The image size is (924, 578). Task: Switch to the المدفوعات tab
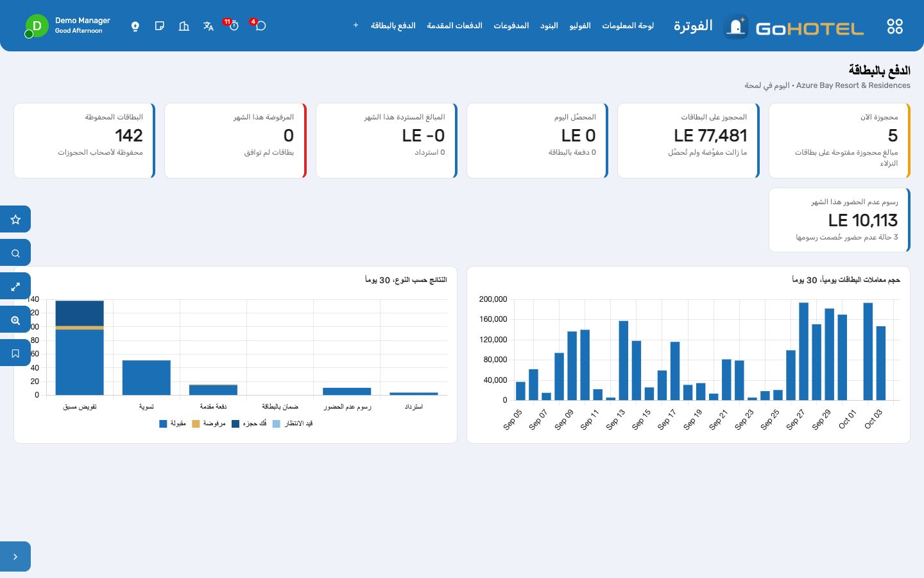[511, 26]
